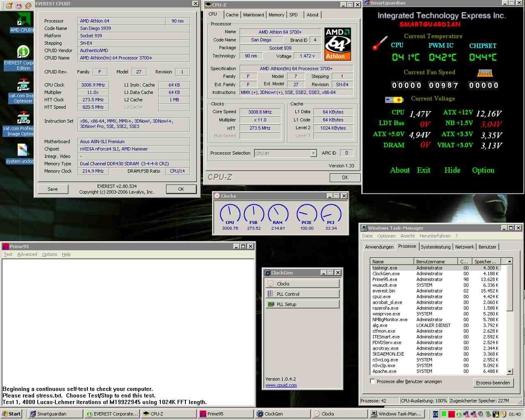This screenshot has height=420, width=525.
Task: Click the thermometer icon in Smartguardian
Action: [380, 43]
